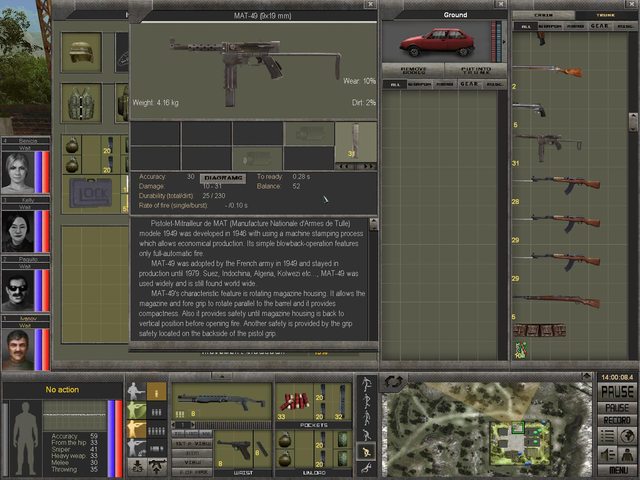The image size is (640, 480).
Task: Expand the panel with the up-arrow handle
Action: [222, 376]
